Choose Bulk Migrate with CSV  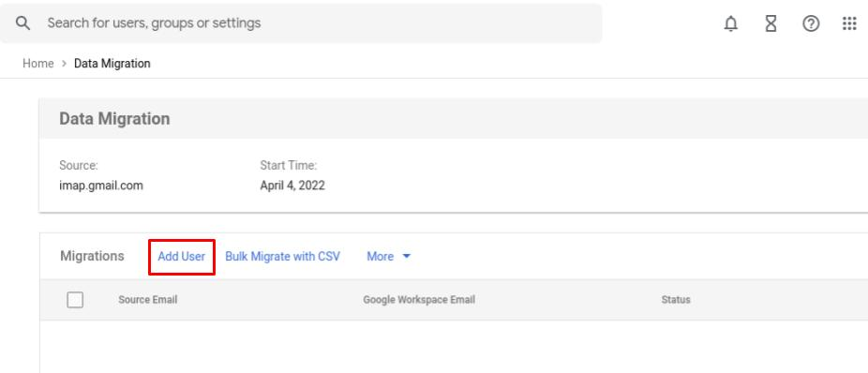(x=282, y=256)
